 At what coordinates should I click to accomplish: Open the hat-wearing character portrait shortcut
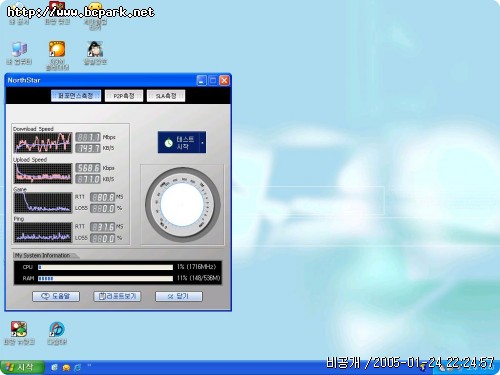click(95, 49)
